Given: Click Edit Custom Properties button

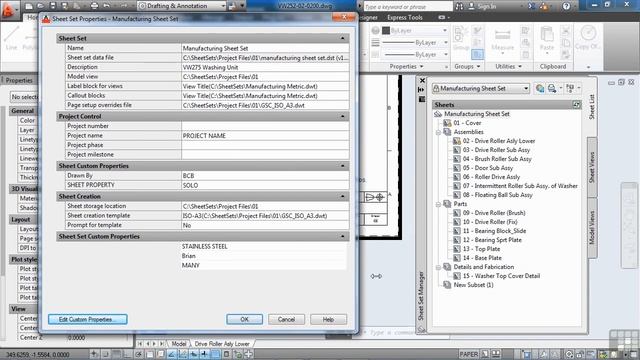Looking at the screenshot, I should (87, 319).
